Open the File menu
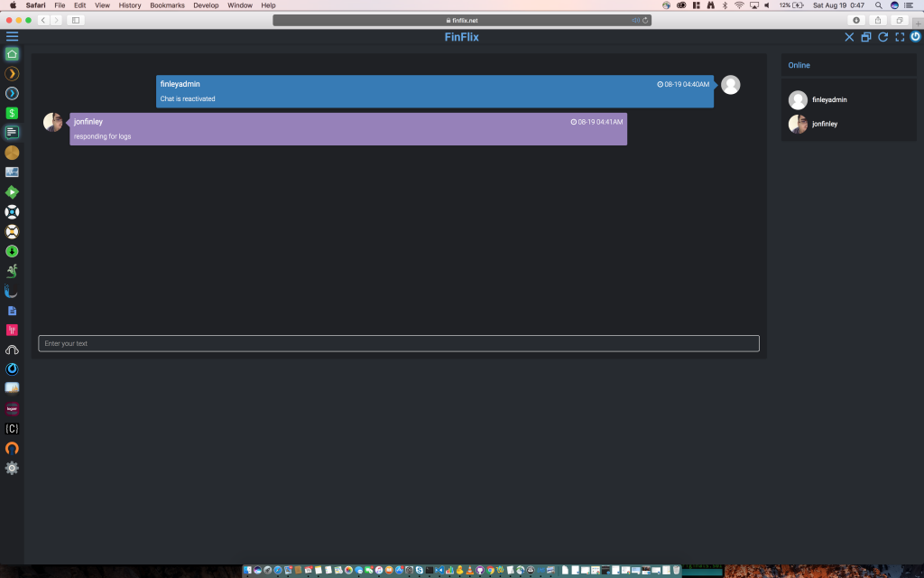Viewport: 924px width, 578px height. click(x=60, y=5)
